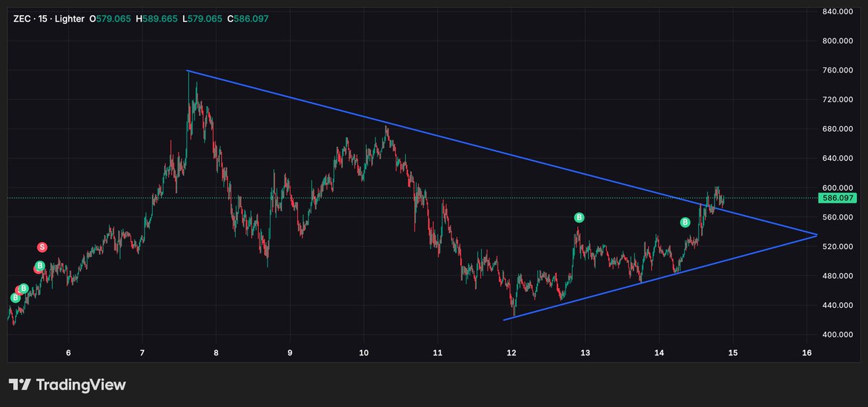Image resolution: width=868 pixels, height=407 pixels.
Task: Click the ZEC · 15 · Lighter symbol title
Action: coord(48,18)
